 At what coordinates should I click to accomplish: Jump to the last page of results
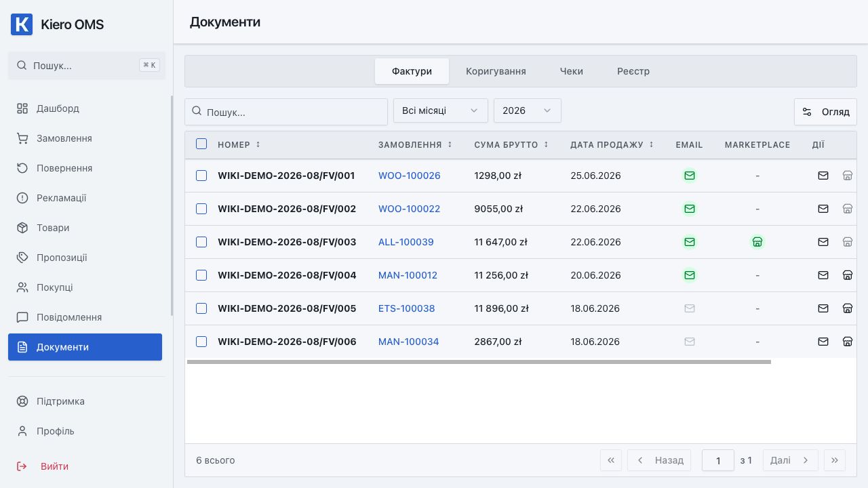[x=835, y=460]
